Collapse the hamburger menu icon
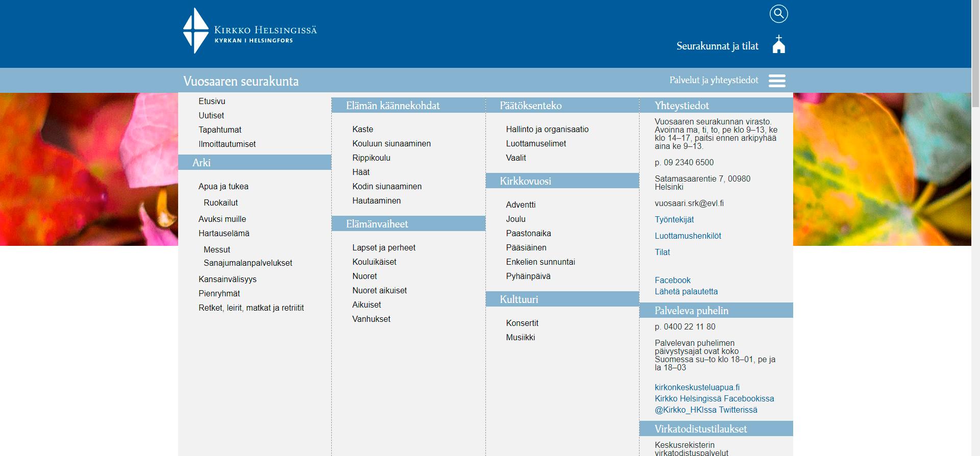 pos(777,81)
